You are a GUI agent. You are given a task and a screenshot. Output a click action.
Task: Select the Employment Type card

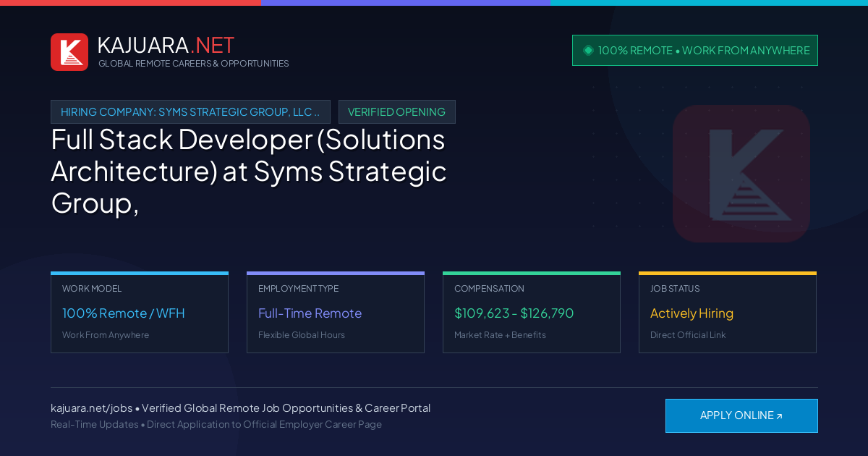coord(336,312)
